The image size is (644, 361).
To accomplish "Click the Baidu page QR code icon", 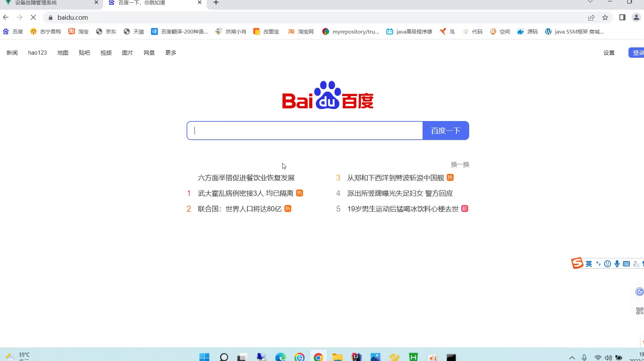I will [x=640, y=311].
